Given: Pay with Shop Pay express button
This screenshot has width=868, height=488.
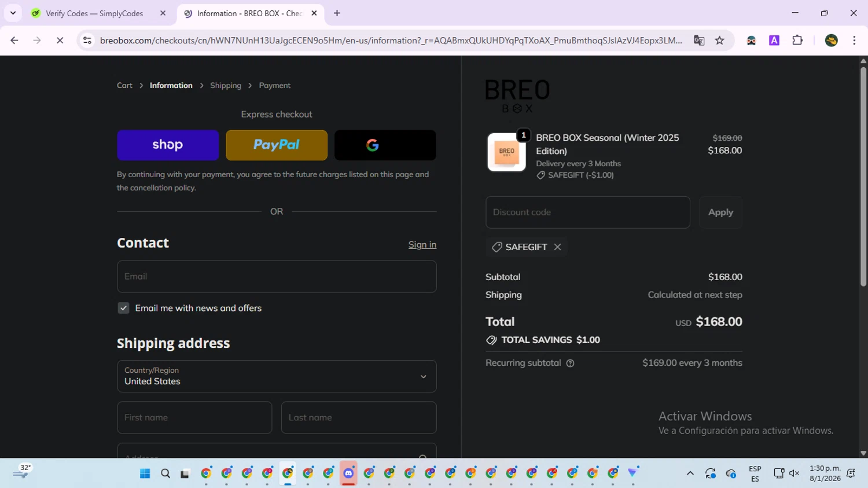Looking at the screenshot, I should [168, 145].
